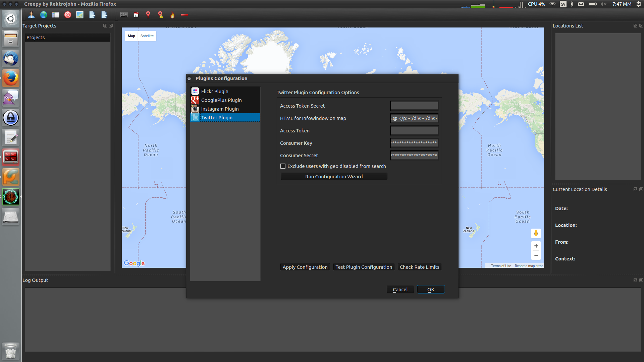The height and width of the screenshot is (362, 644).
Task: Click the digit counter icon in toolbar
Action: (124, 15)
